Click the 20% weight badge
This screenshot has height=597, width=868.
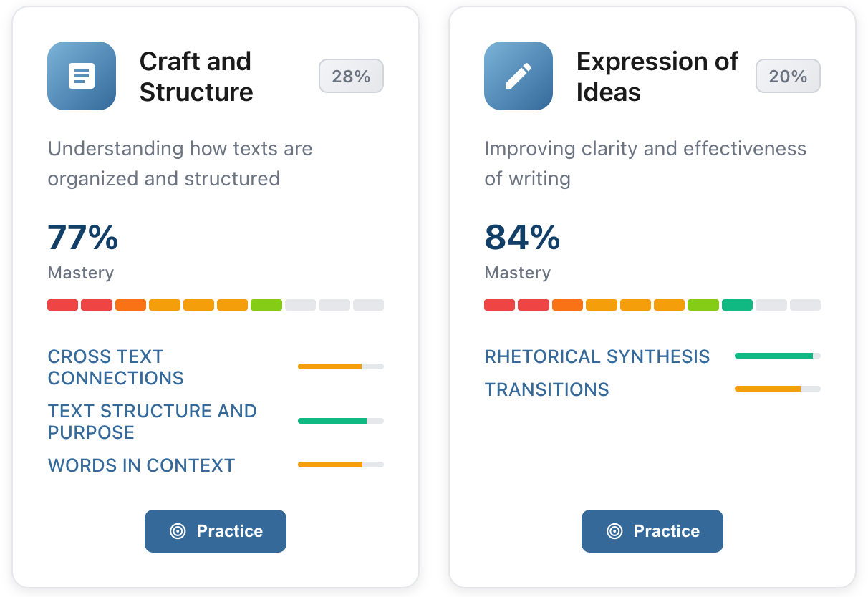point(788,76)
